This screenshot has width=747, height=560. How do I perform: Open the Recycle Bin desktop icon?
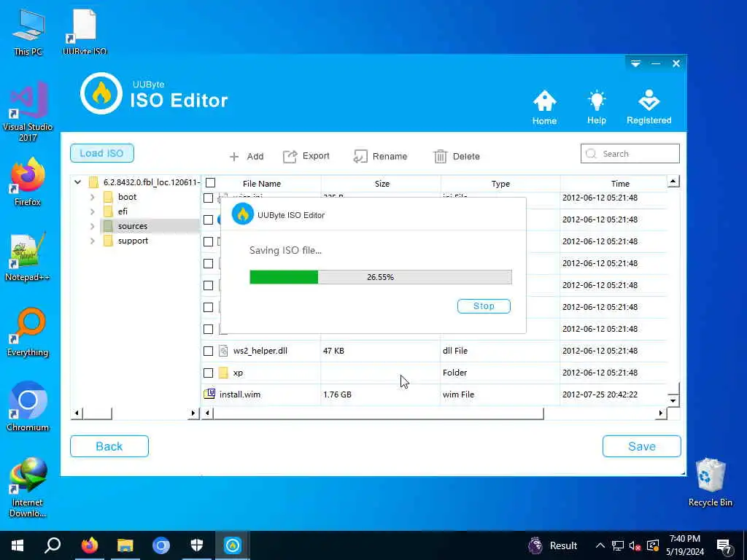pyautogui.click(x=710, y=482)
